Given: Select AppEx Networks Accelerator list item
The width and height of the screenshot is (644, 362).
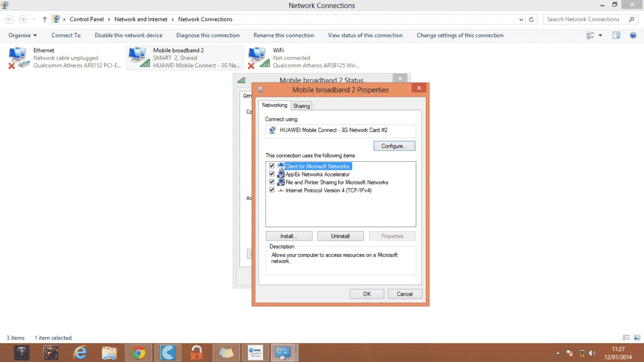Looking at the screenshot, I should click(318, 175).
